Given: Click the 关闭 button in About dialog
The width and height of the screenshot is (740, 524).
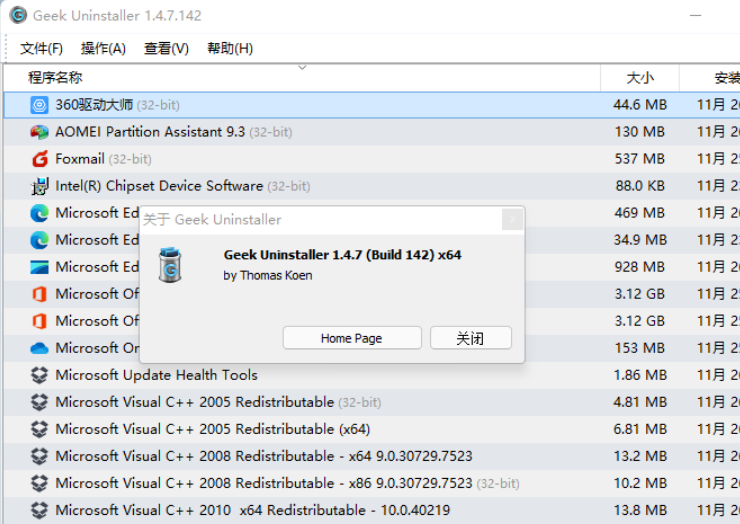Looking at the screenshot, I should point(471,338).
